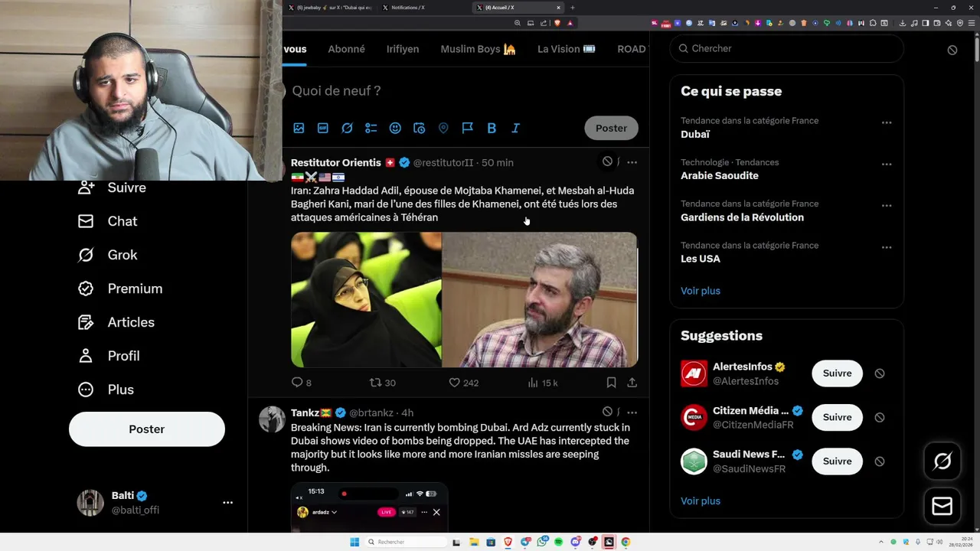Add a GIF to the new post

323,128
